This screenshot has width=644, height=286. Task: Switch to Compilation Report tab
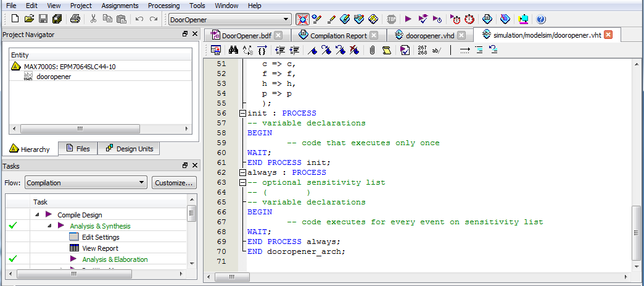339,35
